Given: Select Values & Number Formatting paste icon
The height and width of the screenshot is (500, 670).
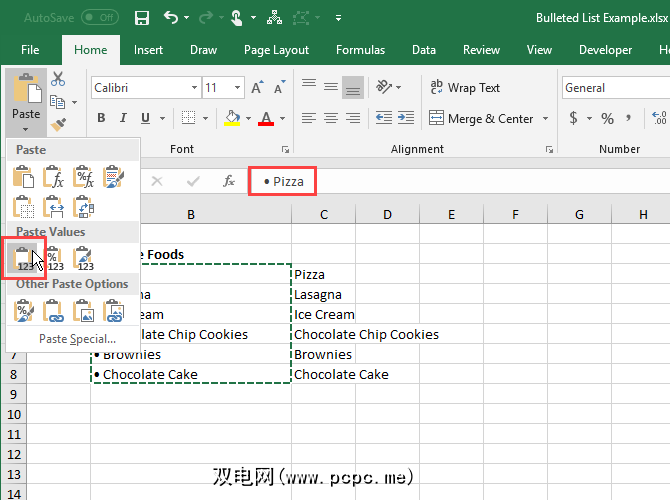Looking at the screenshot, I should tap(55, 259).
